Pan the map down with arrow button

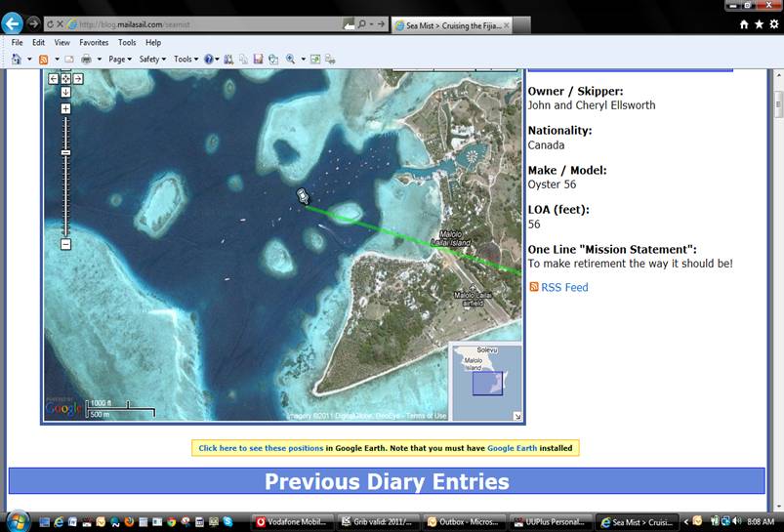pyautogui.click(x=66, y=92)
